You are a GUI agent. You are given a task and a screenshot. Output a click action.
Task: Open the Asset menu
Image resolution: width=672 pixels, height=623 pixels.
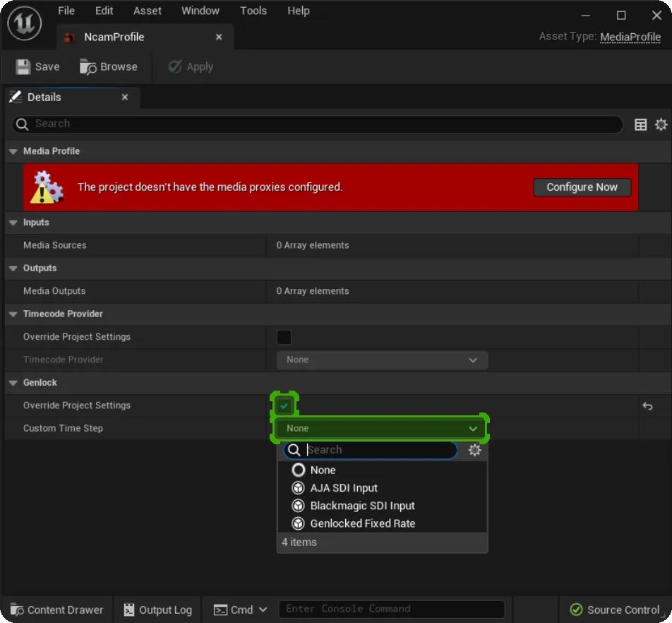[148, 11]
